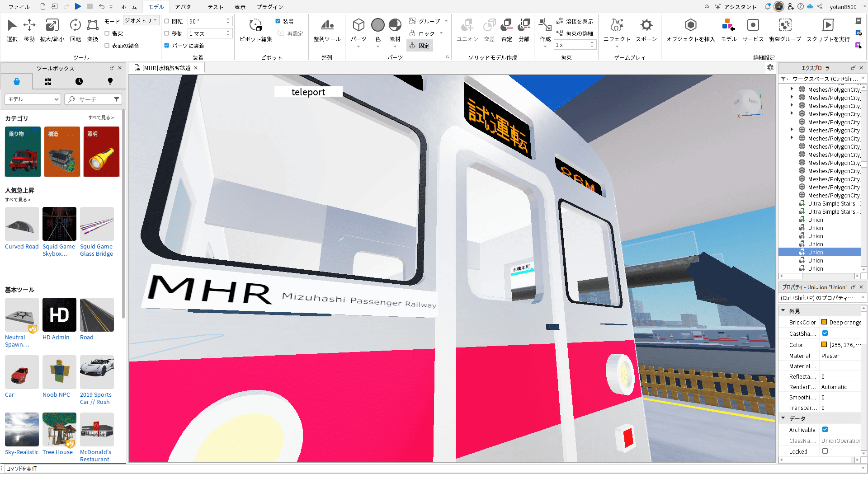The image size is (868, 488).
Task: Activate the Move (移動) tool
Action: (x=29, y=30)
